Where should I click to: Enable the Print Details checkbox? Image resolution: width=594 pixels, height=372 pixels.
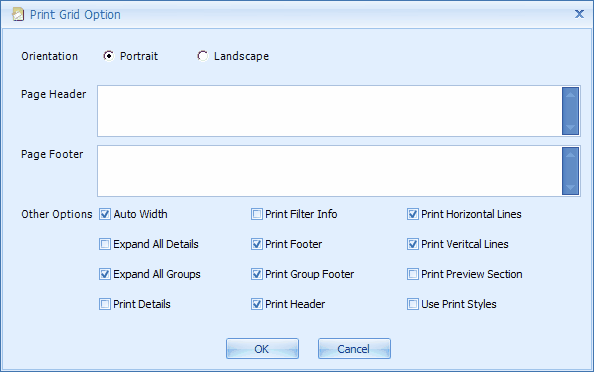[105, 304]
